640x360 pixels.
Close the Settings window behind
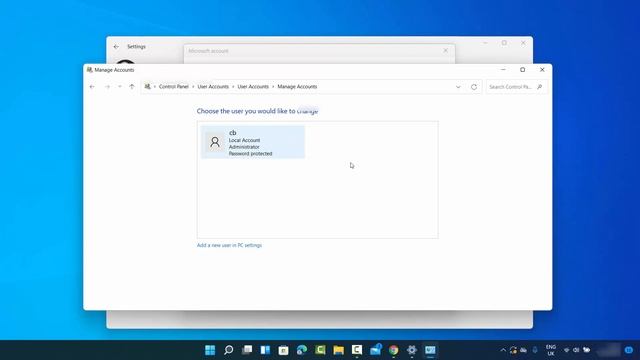523,43
